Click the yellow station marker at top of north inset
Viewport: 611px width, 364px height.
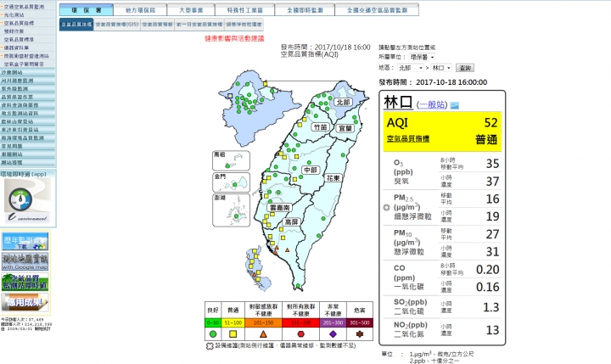[x=266, y=84]
